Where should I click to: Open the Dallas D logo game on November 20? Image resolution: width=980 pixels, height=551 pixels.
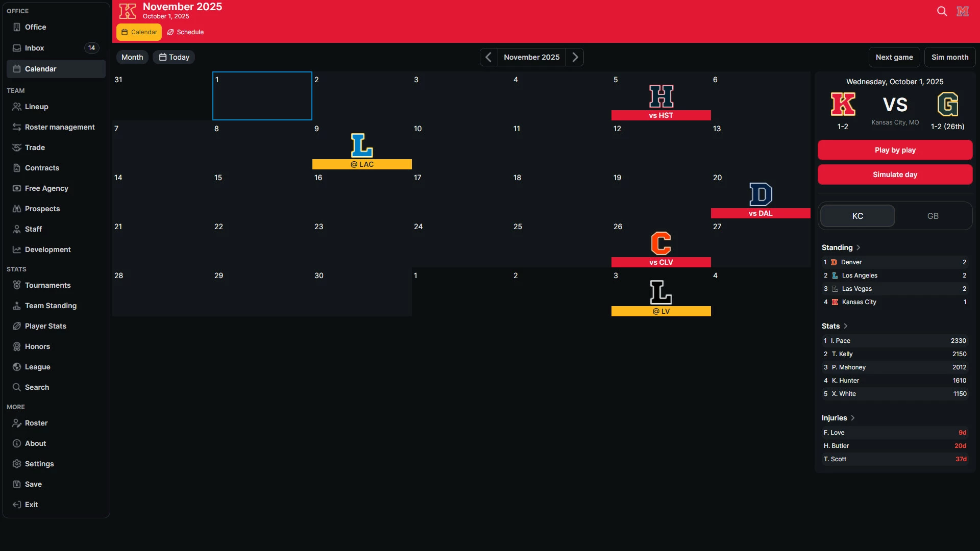click(761, 194)
